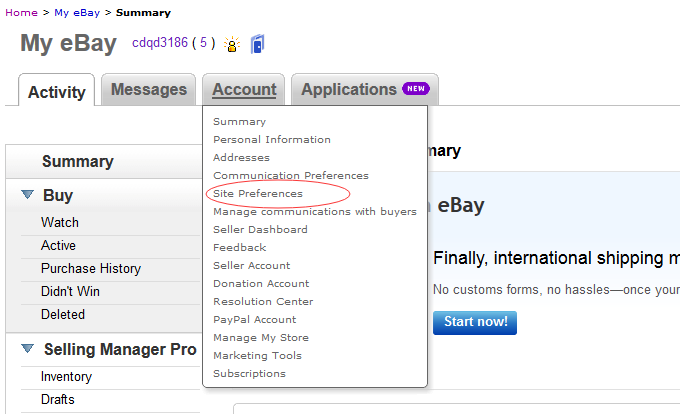Open the Summary sidebar heading
680x414 pixels.
(78, 161)
